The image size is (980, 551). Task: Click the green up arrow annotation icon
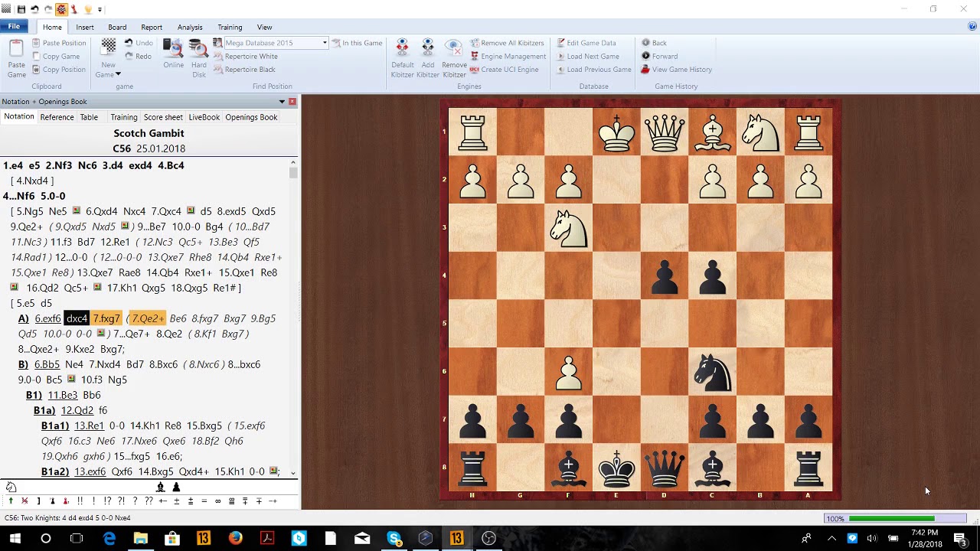pos(11,501)
